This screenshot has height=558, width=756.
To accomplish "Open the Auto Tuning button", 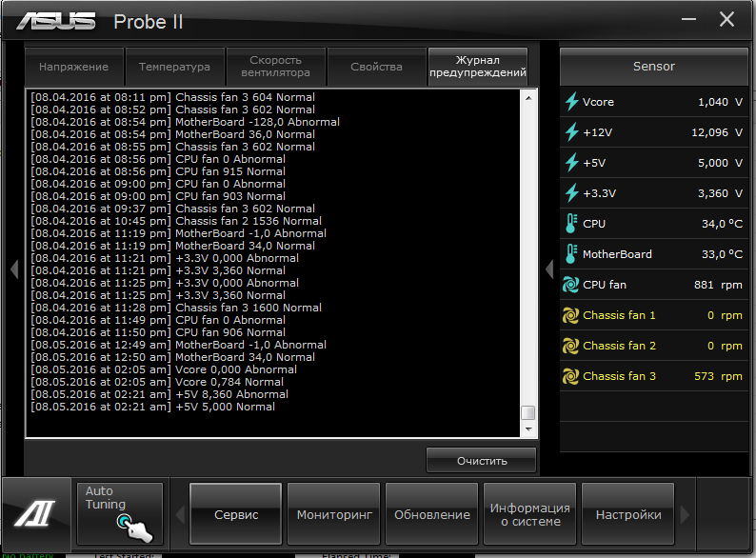I will (x=120, y=514).
